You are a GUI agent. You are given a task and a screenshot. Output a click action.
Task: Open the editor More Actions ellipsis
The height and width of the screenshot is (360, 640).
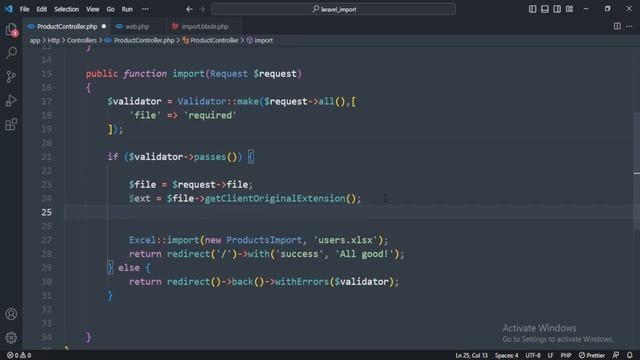pos(629,26)
